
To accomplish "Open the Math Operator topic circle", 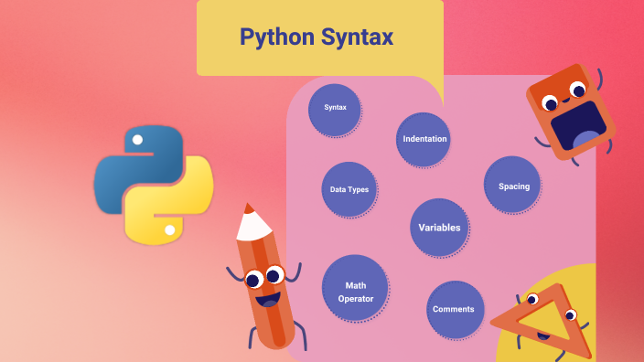I will click(355, 288).
